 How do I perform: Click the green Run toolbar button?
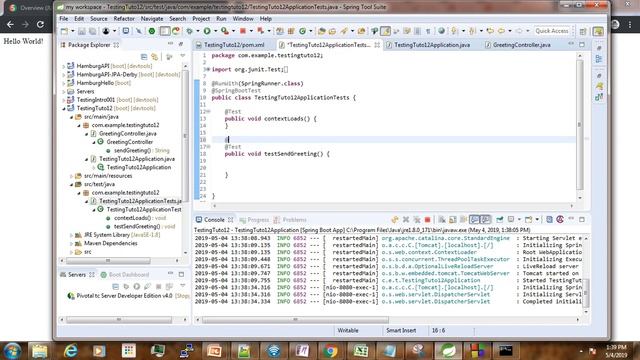(207, 31)
